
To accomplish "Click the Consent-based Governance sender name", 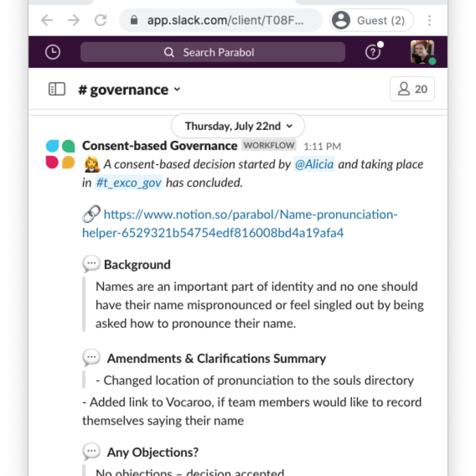I will pyautogui.click(x=159, y=146).
